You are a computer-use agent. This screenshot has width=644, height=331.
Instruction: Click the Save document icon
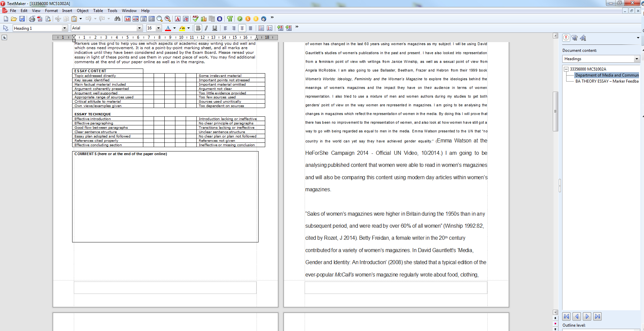pyautogui.click(x=22, y=19)
